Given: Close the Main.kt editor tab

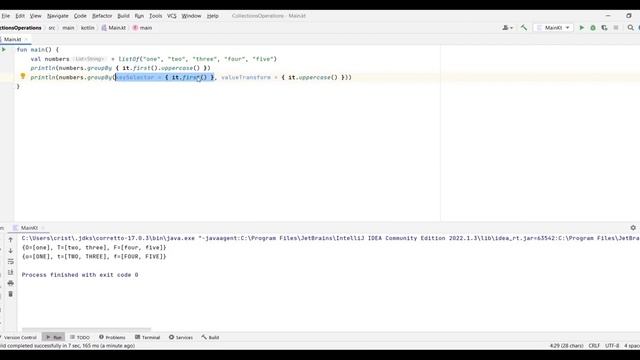Looking at the screenshot, I should coord(27,39).
